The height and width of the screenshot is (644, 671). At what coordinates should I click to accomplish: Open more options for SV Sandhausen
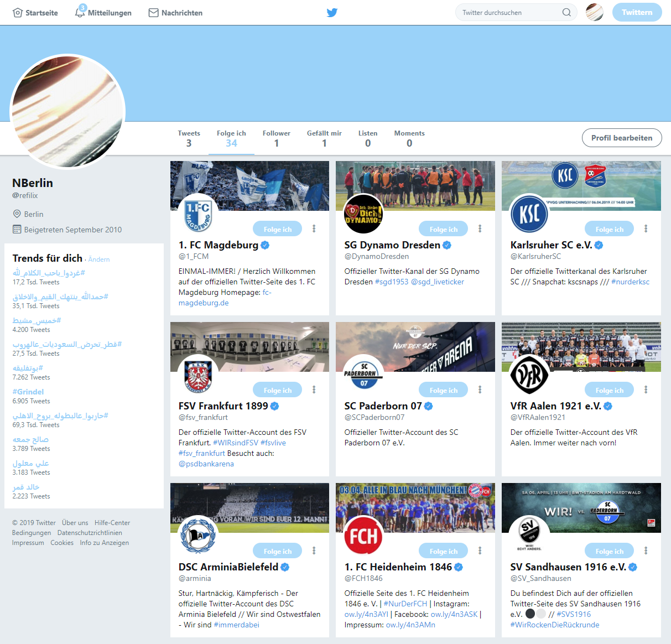tap(646, 550)
